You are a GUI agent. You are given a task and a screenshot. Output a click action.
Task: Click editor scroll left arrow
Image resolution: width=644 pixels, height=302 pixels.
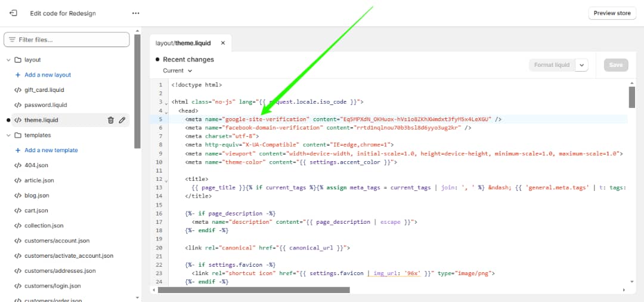pyautogui.click(x=154, y=290)
